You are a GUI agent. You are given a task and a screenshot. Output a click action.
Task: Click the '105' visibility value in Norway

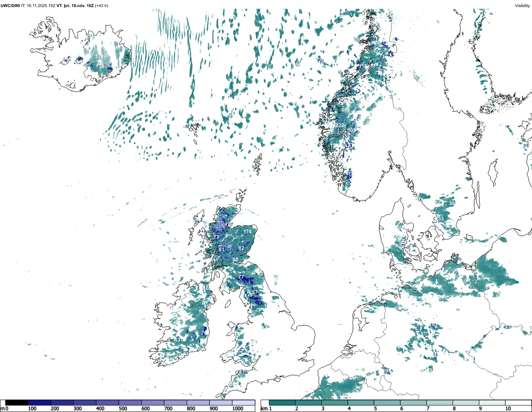(x=352, y=131)
